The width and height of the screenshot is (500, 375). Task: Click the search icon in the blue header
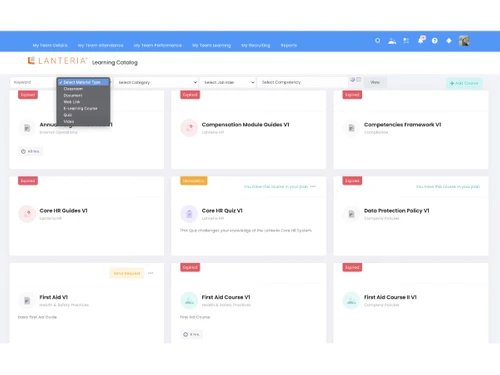(x=377, y=41)
